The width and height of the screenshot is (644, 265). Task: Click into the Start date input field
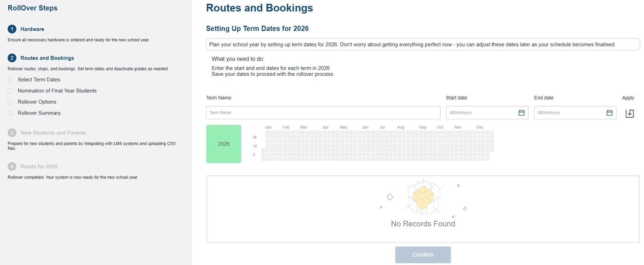pos(481,113)
